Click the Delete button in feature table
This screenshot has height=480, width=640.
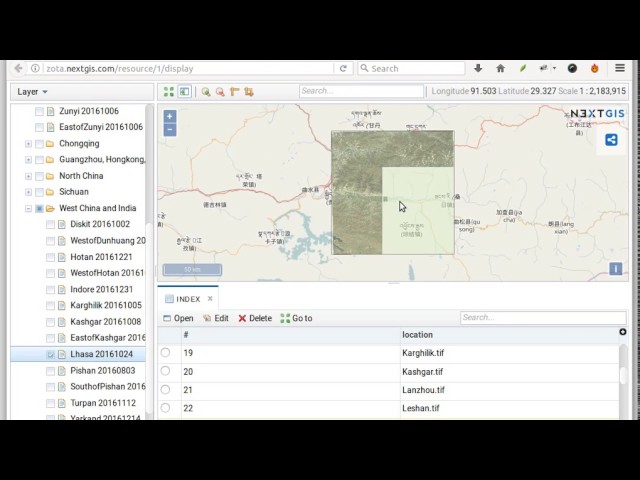255,318
